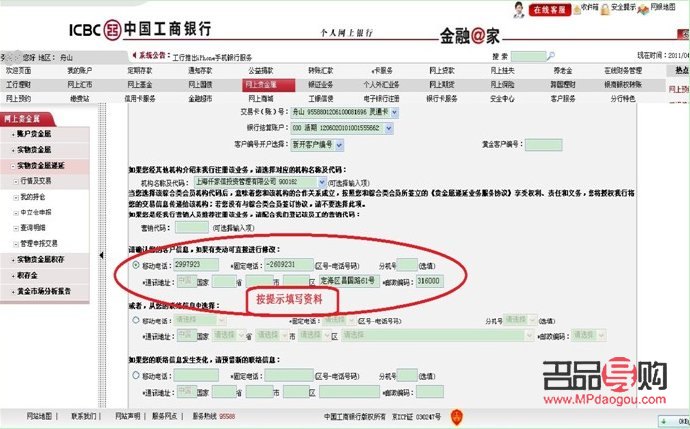Open 安全中心 menu item
This screenshot has height=429, width=690.
pos(502,99)
